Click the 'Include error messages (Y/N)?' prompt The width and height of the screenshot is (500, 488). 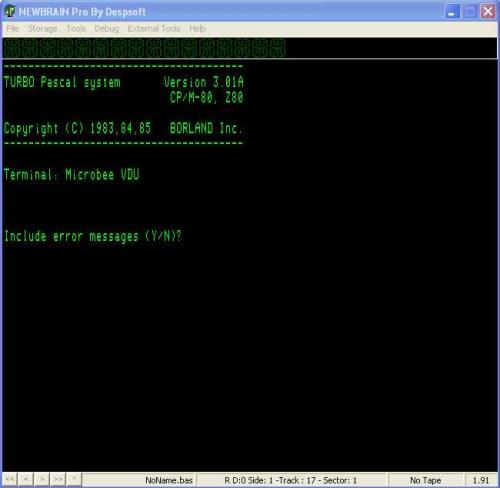(x=93, y=236)
